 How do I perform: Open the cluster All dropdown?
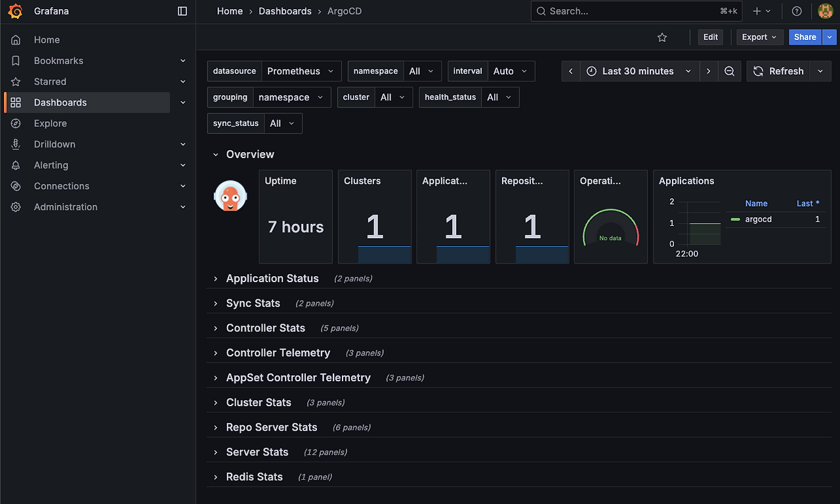click(394, 97)
